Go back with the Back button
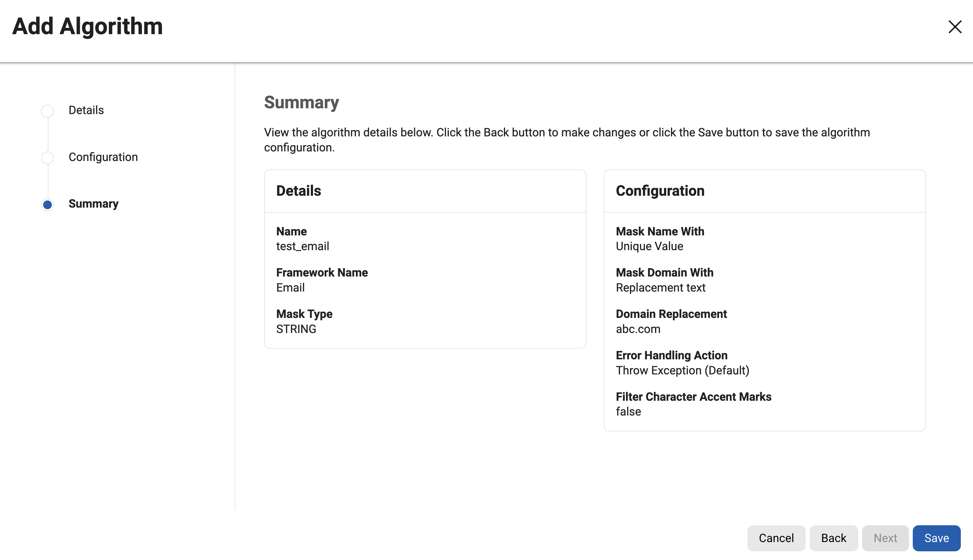The height and width of the screenshot is (560, 973). (x=833, y=538)
